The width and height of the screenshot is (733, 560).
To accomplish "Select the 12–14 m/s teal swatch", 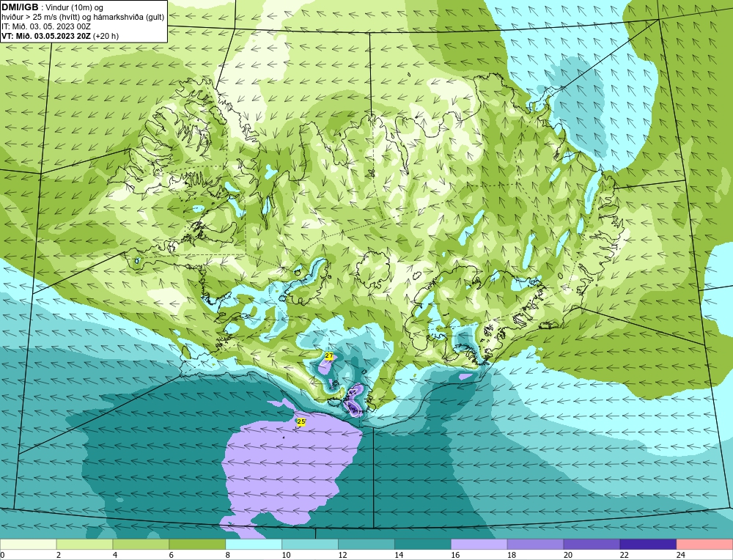I will coord(366,545).
